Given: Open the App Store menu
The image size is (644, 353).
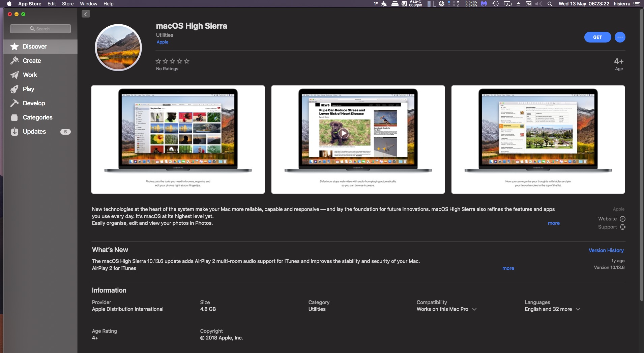Looking at the screenshot, I should coord(30,4).
